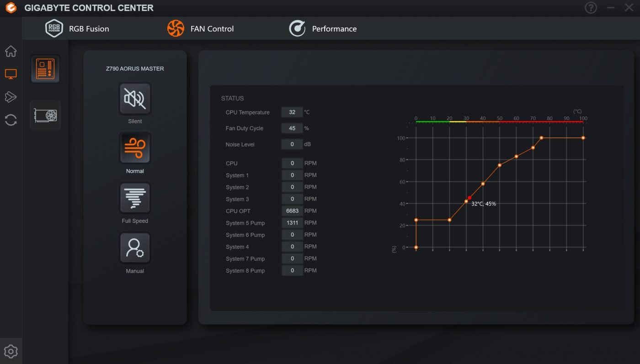Click the red current-temperature marker on curve
The width and height of the screenshot is (640, 364).
(469, 198)
